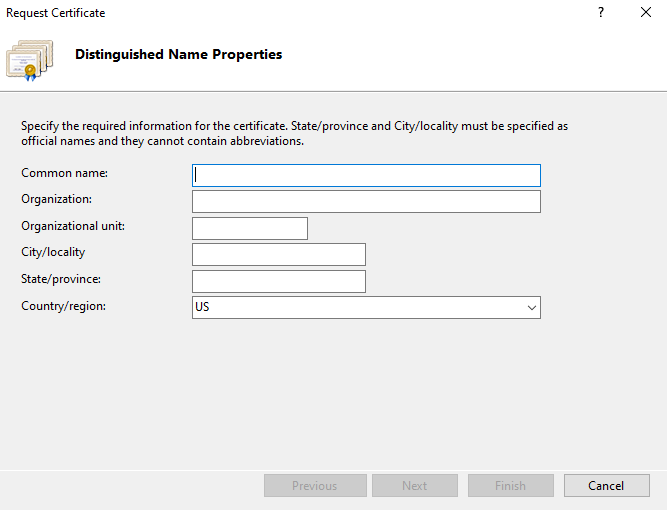The image size is (667, 510).
Task: Open the Country/region dropdown showing US
Action: click(366, 307)
